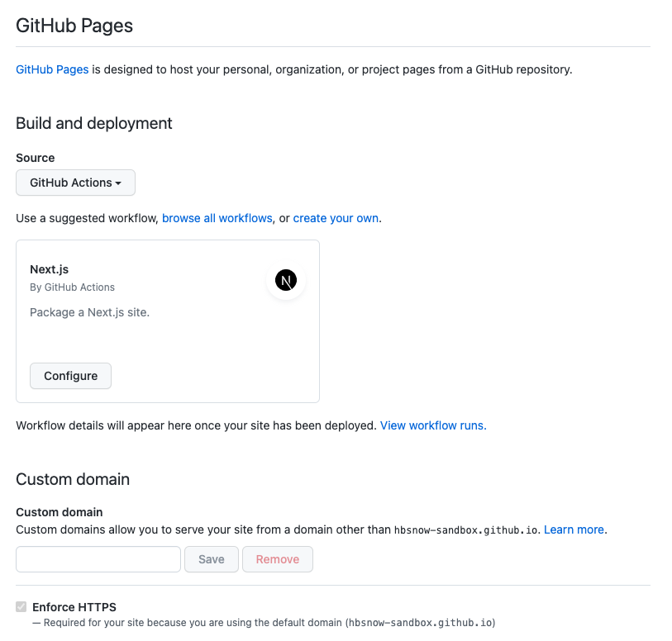Click the Next.js workflow title text
This screenshot has height=641, width=672.
[48, 269]
